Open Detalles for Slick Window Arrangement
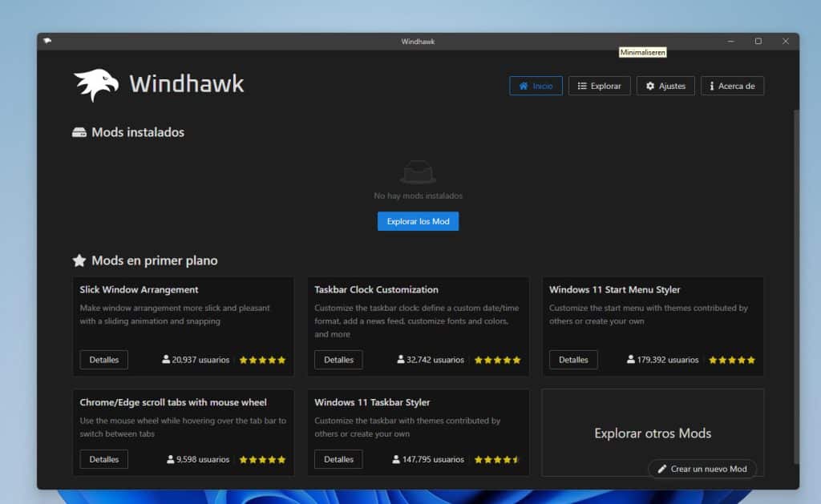 [x=103, y=360]
